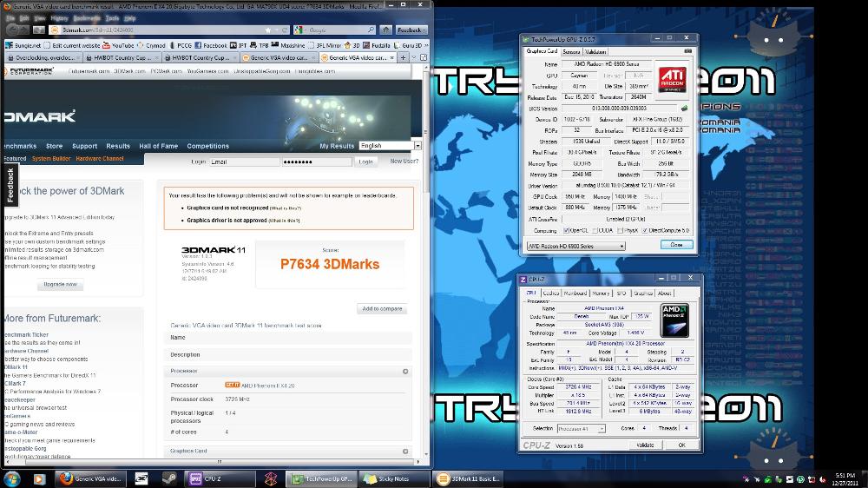
Task: Switch to Sticky Notes on taskbar
Action: coord(393,478)
